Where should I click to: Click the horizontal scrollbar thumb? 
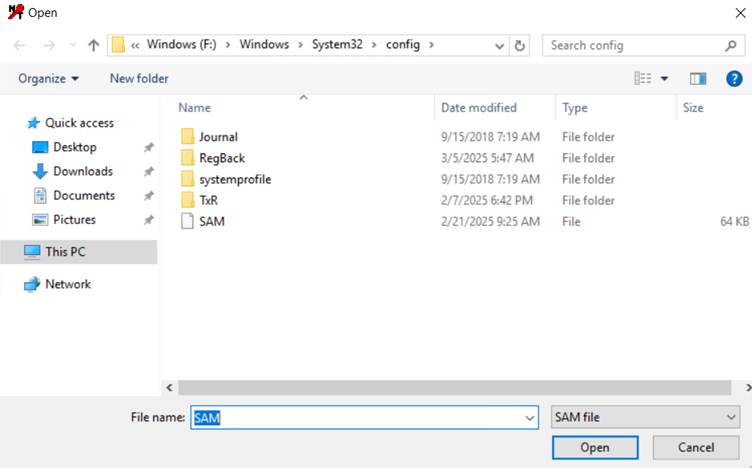point(455,387)
